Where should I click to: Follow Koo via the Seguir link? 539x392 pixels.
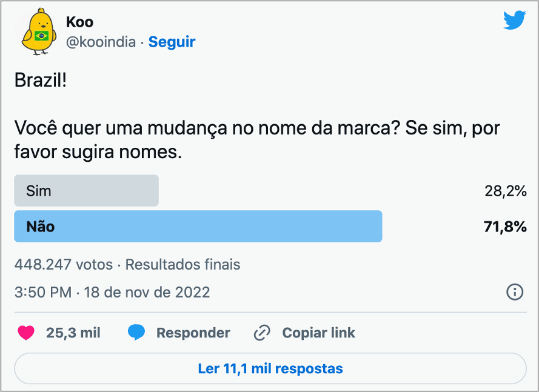172,42
